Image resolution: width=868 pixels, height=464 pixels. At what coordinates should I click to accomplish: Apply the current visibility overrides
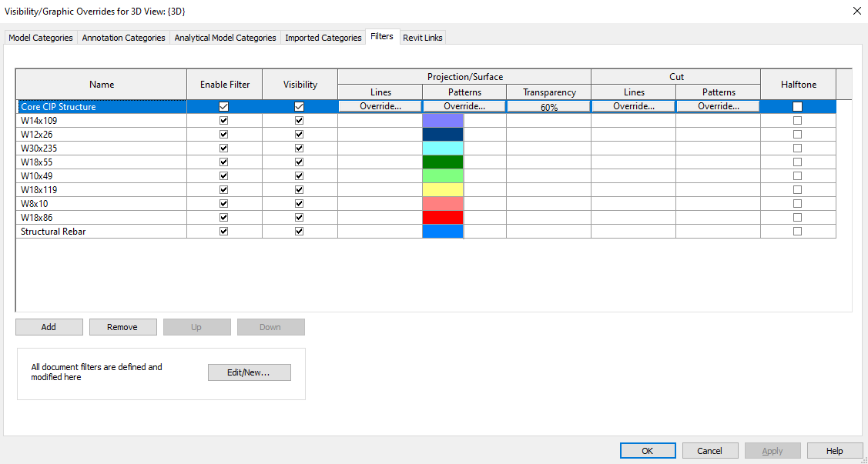click(x=772, y=450)
